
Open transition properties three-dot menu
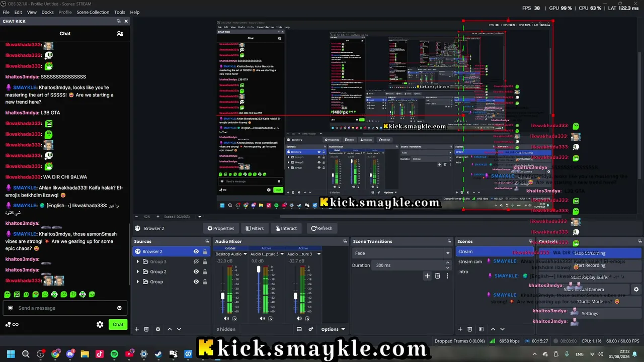(x=447, y=276)
